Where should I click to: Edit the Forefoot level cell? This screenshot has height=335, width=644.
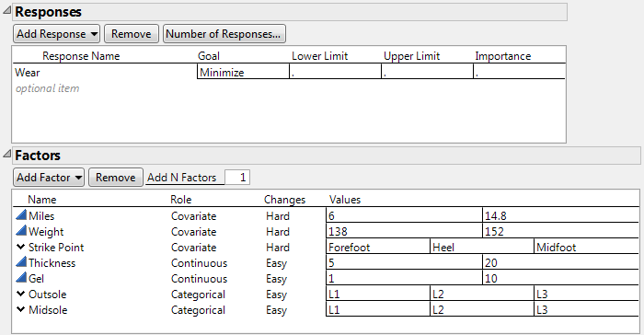click(378, 247)
